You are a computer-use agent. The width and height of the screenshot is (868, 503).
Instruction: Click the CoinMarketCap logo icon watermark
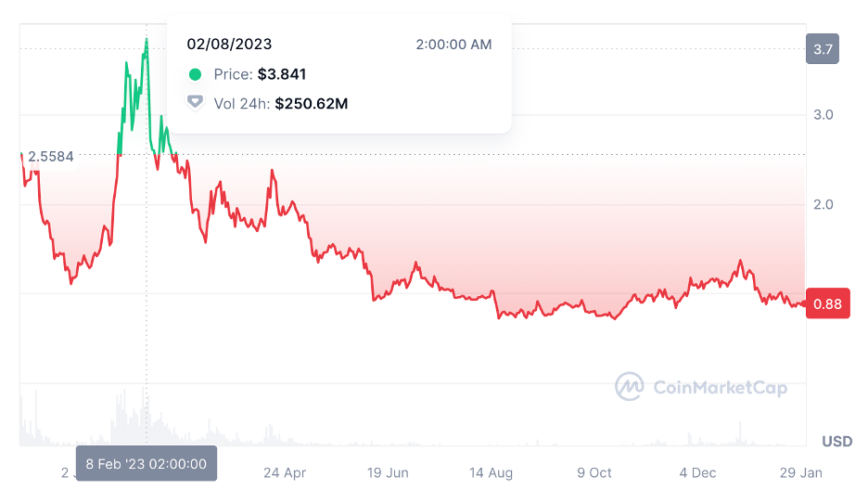click(x=631, y=386)
